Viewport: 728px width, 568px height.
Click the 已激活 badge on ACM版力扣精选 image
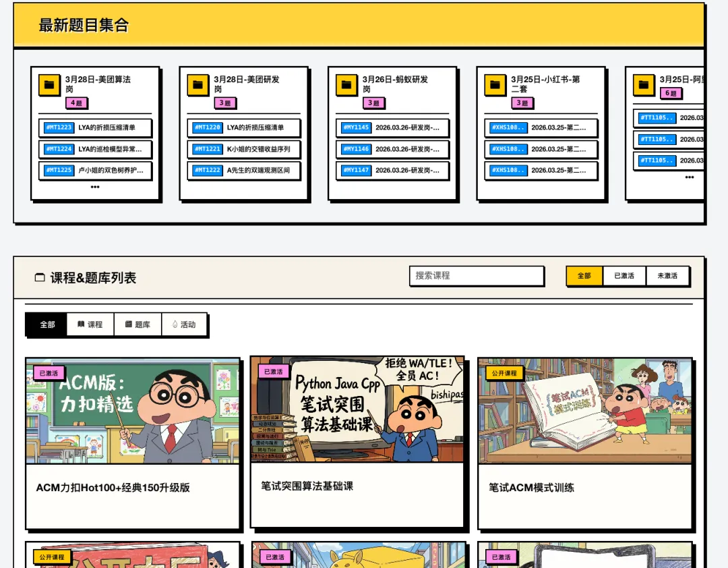tap(49, 373)
